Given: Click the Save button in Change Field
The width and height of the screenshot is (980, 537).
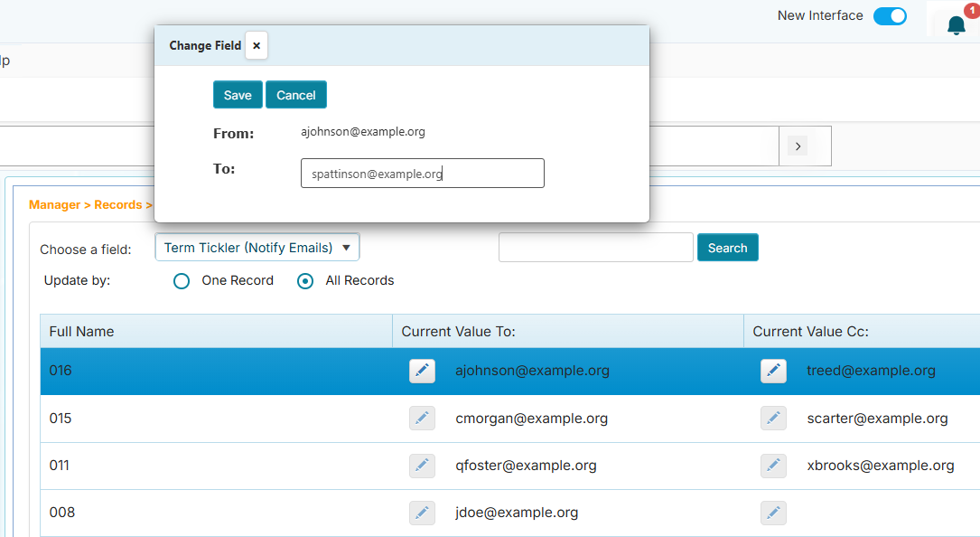Looking at the screenshot, I should point(238,95).
